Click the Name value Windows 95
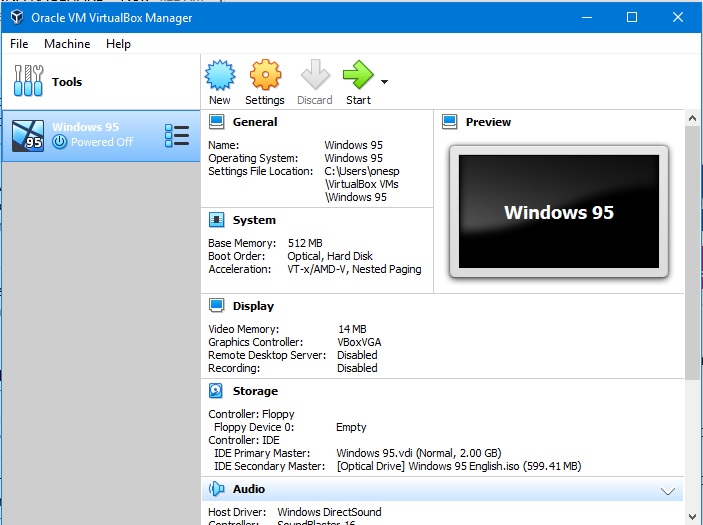703x525 pixels. pyautogui.click(x=353, y=145)
